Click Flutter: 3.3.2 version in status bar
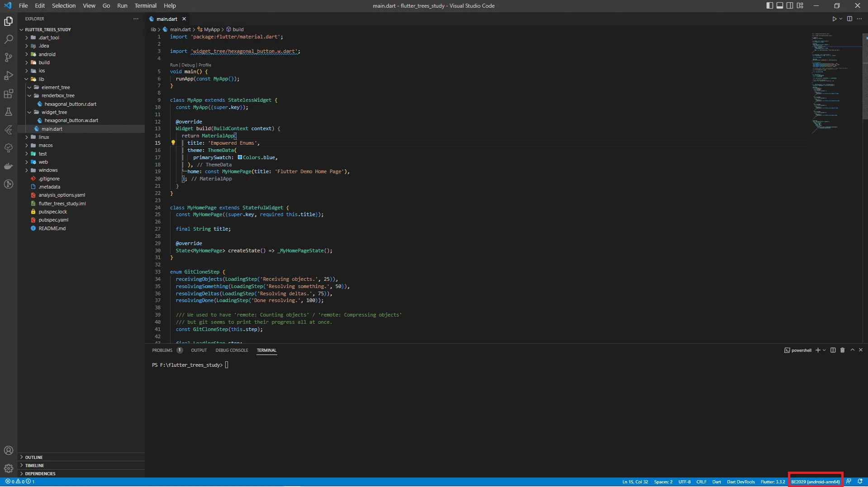Screen dimensions: 868x487 (x=773, y=482)
